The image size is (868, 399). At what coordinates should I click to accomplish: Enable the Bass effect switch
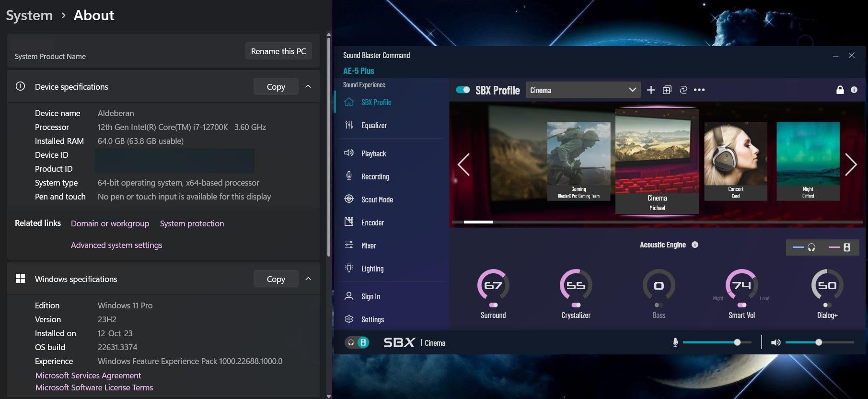coord(659,305)
